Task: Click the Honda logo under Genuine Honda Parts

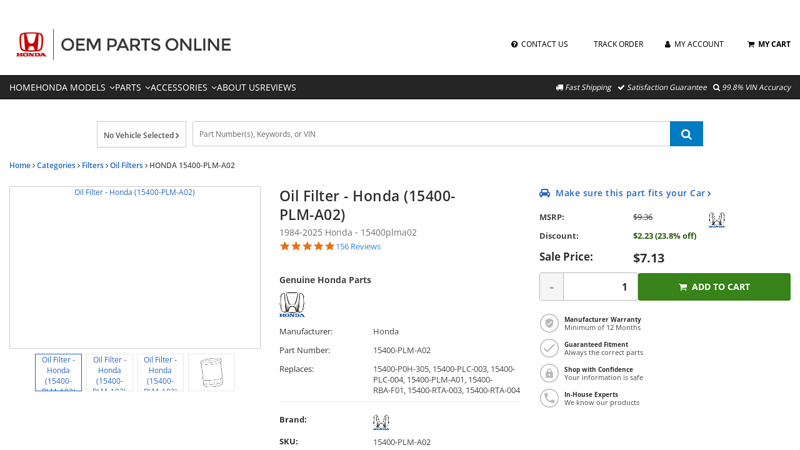Action: pyautogui.click(x=292, y=305)
